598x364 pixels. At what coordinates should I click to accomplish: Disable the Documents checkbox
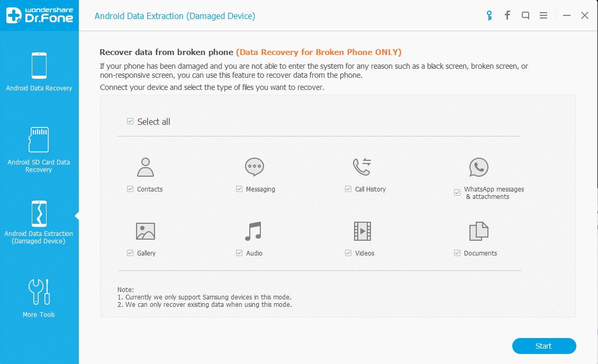coord(457,253)
